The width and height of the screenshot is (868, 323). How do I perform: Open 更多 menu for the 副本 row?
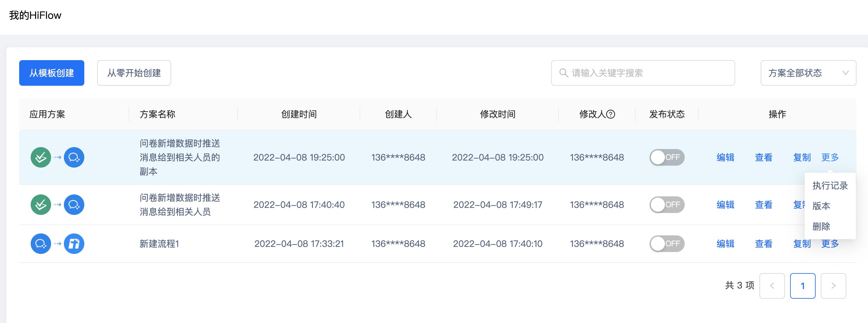coord(830,157)
